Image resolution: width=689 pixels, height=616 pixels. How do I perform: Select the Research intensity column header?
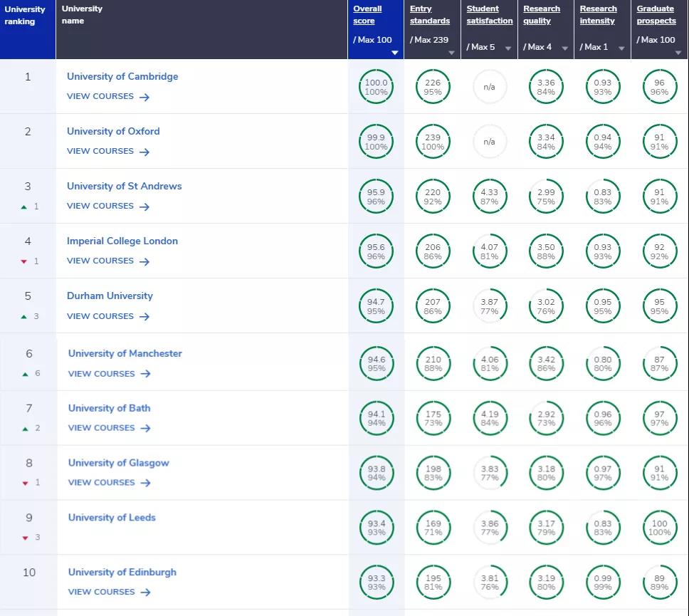point(598,15)
